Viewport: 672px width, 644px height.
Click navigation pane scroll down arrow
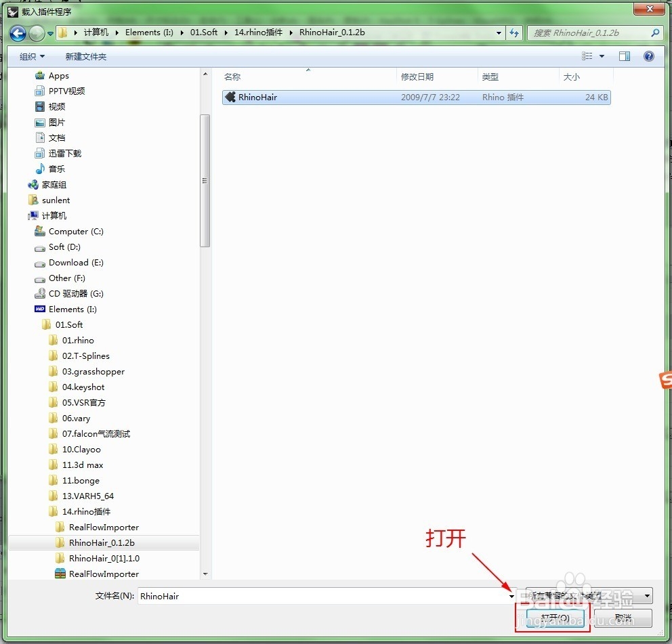coord(205,574)
